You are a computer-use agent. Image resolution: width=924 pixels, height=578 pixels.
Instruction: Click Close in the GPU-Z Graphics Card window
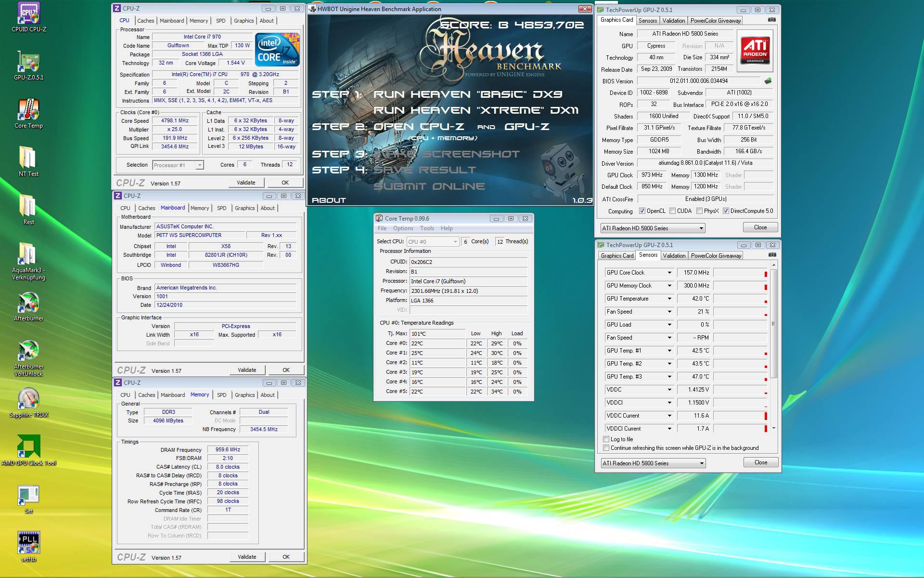point(760,227)
